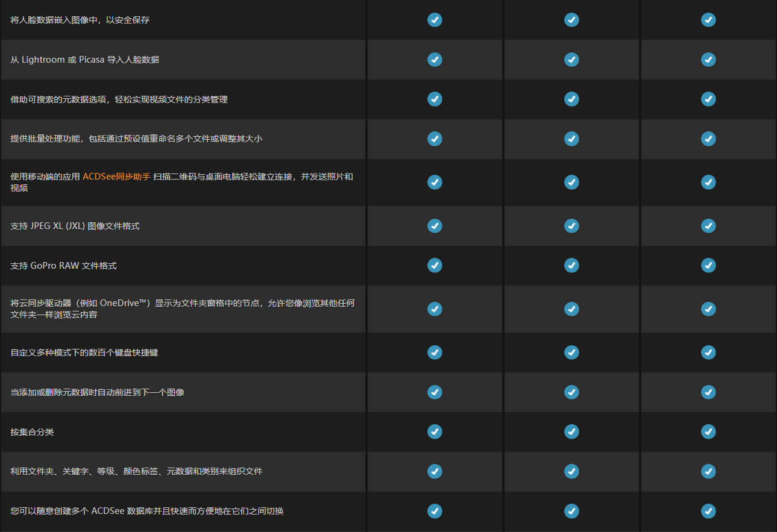The height and width of the screenshot is (532, 777).
Task: Click first-column checkmark for 自动前进到下一个图像 row
Action: 435,392
